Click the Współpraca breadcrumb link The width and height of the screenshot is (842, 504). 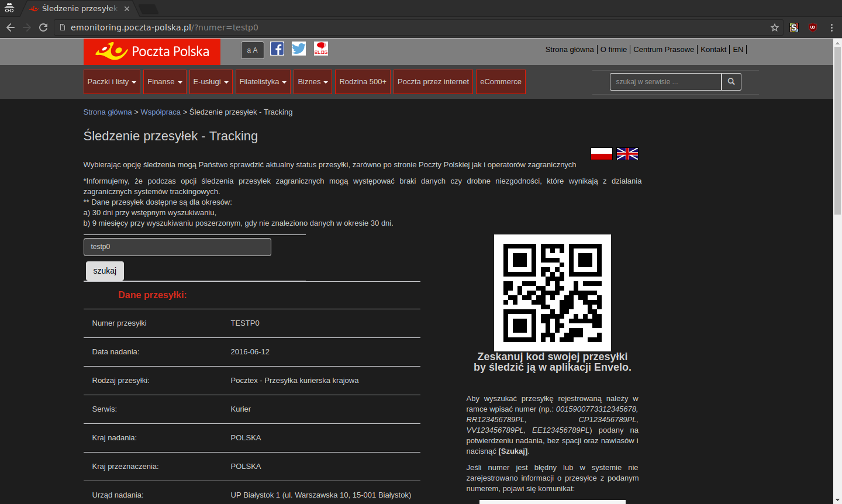(161, 112)
